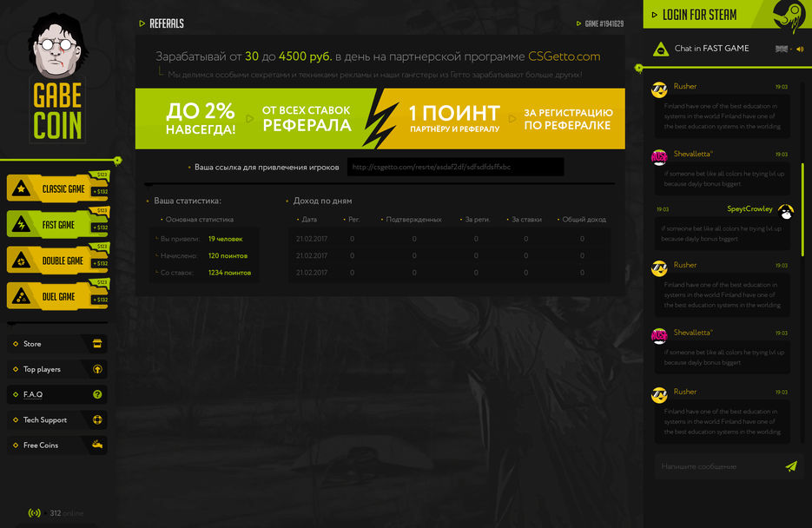Viewport: 812px width, 528px height.
Task: Open the SpeytCrowley username in chat
Action: [x=749, y=208]
